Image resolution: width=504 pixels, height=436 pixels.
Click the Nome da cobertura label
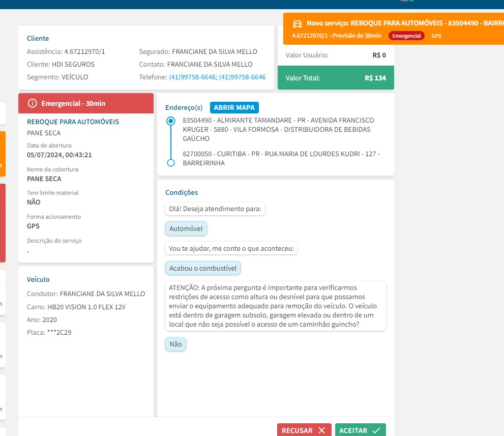pos(52,169)
